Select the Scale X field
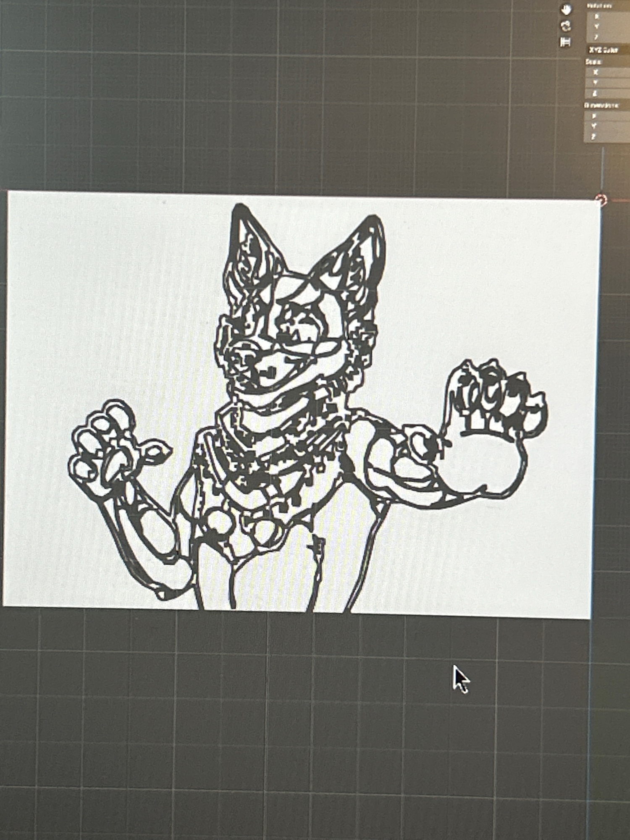 click(x=609, y=72)
